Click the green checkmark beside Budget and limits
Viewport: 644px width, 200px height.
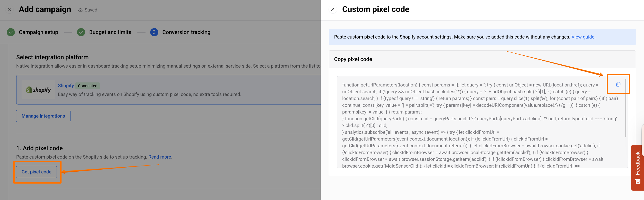(81, 32)
